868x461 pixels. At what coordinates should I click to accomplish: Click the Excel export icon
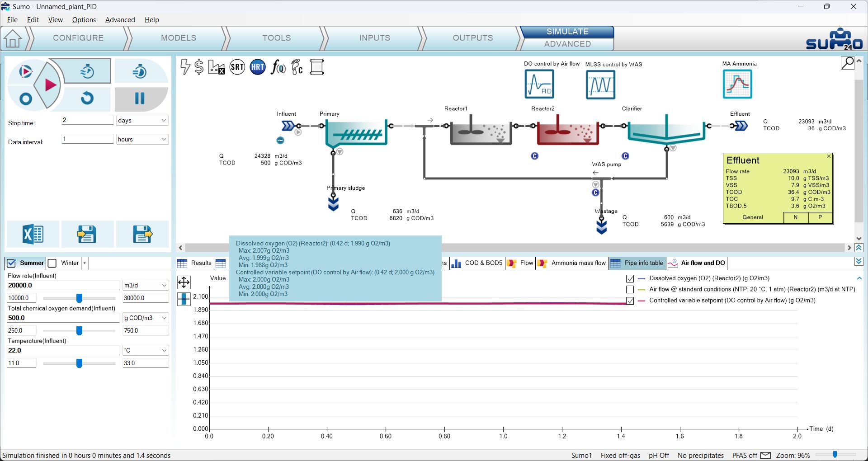coord(33,234)
